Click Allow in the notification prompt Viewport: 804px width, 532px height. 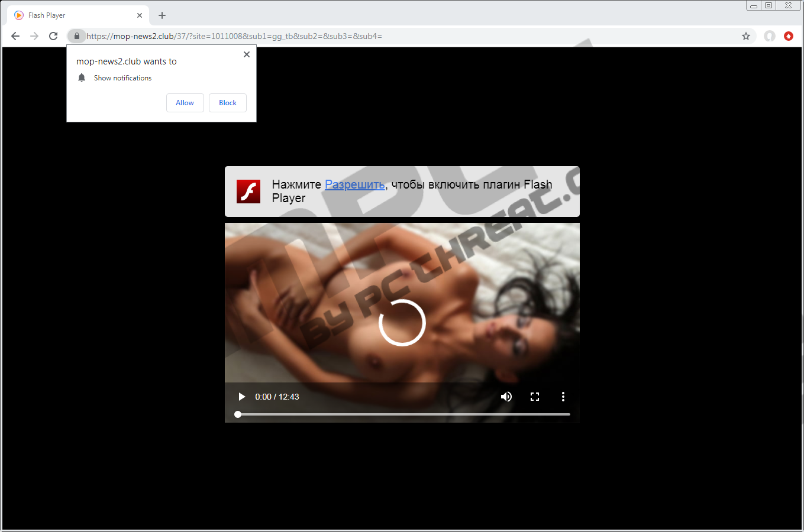tap(185, 103)
